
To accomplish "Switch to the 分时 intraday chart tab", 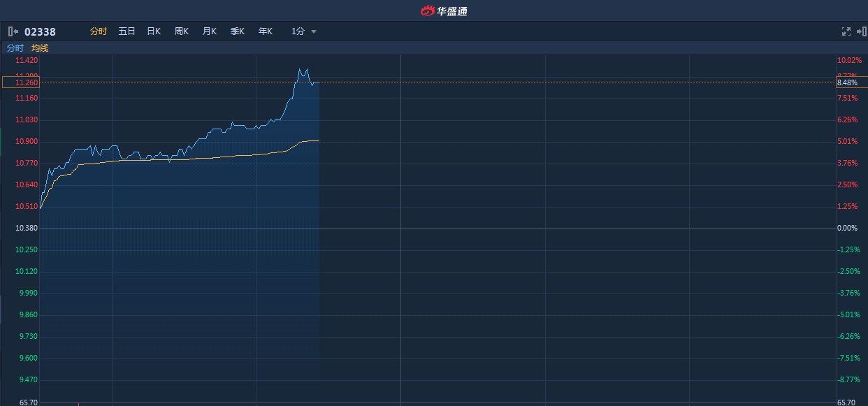I will point(99,31).
